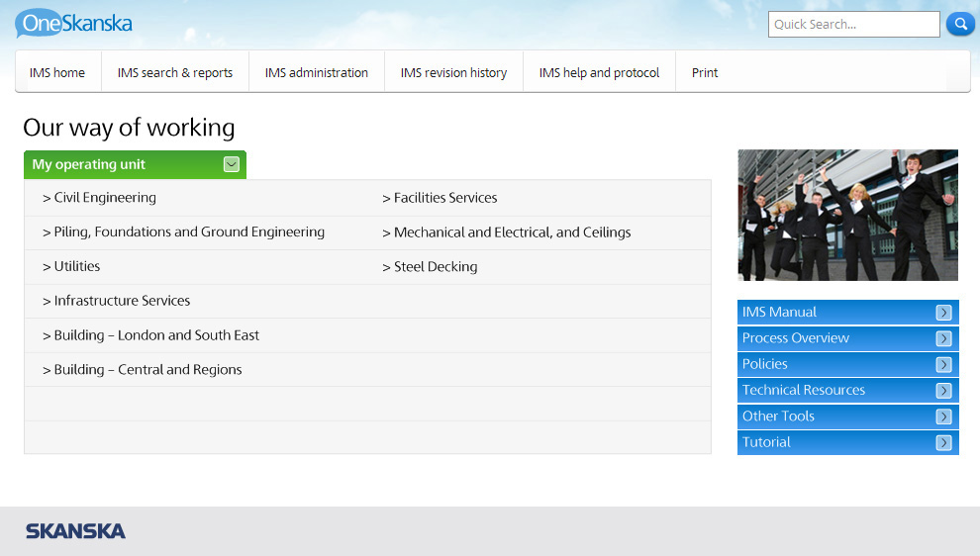Click the arrow icon beside Policies
Image resolution: width=980 pixels, height=556 pixels.
click(x=943, y=364)
